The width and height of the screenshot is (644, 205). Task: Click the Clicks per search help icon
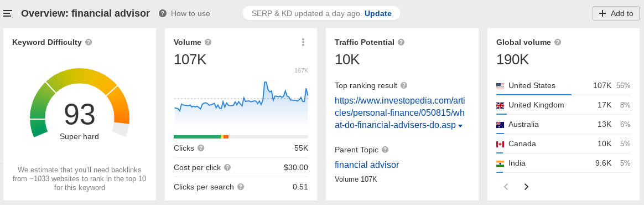point(241,187)
